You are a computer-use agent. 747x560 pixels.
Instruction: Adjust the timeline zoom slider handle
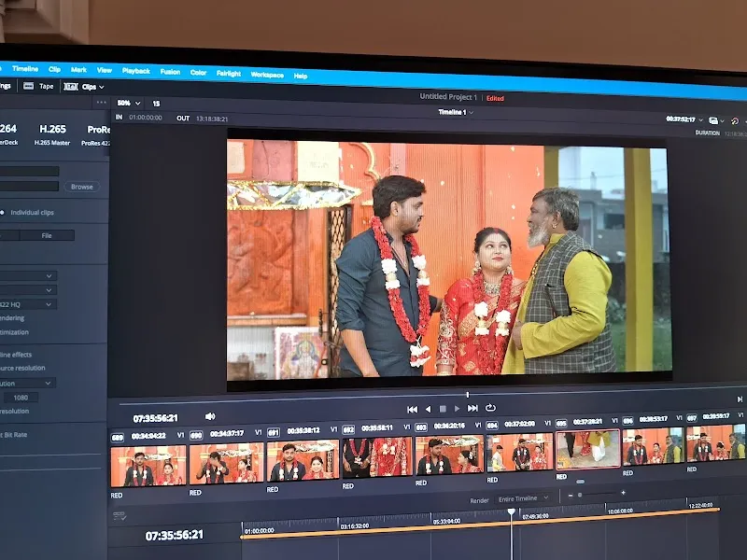pyautogui.click(x=580, y=496)
